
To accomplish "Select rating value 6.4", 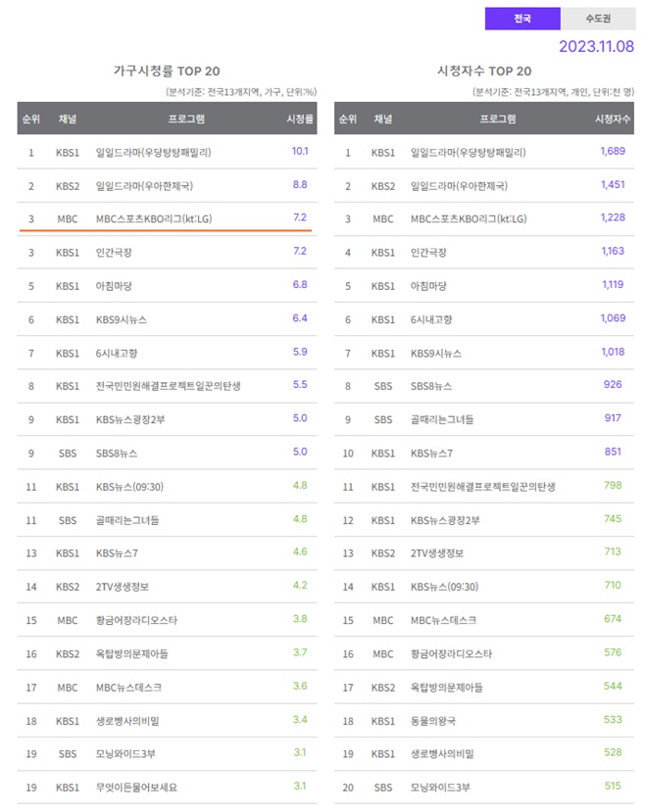I will [x=300, y=318].
